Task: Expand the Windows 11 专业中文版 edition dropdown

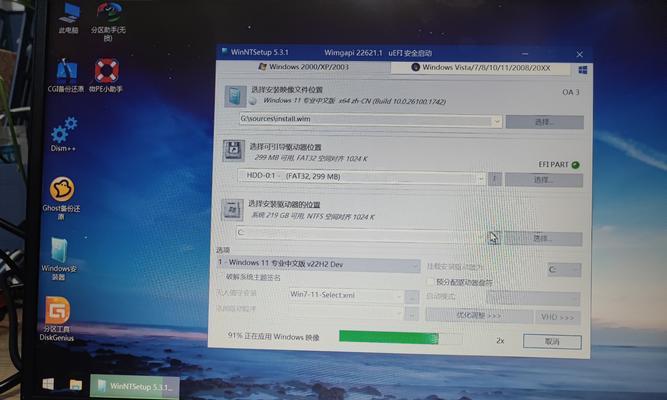Action: [415, 266]
